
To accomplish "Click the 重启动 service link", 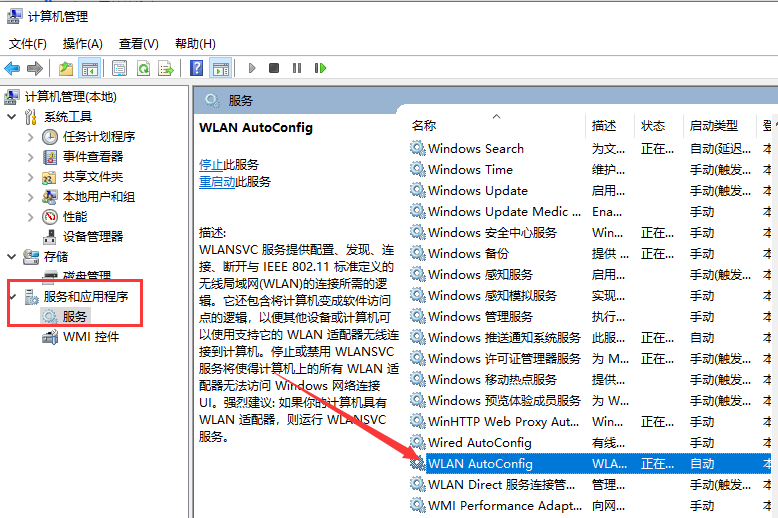I will pyautogui.click(x=217, y=182).
